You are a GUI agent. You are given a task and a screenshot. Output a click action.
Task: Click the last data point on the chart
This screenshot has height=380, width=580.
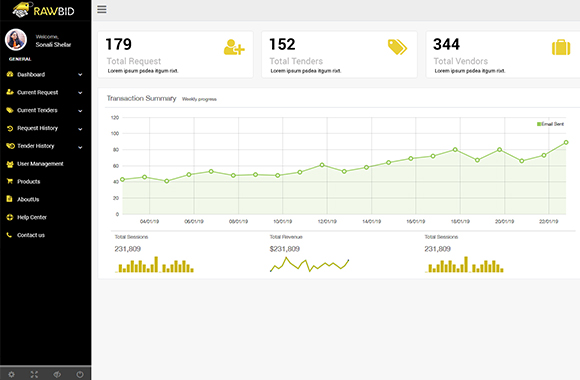pyautogui.click(x=566, y=142)
